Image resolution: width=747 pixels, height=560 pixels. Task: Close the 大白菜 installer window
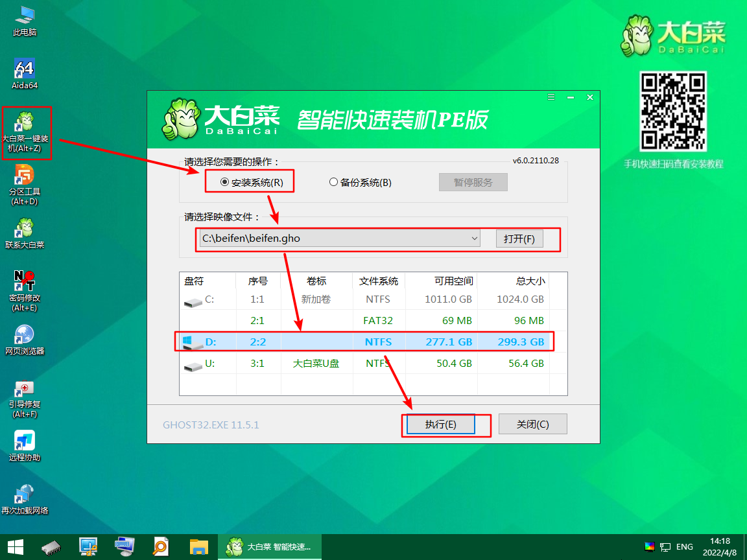590,97
